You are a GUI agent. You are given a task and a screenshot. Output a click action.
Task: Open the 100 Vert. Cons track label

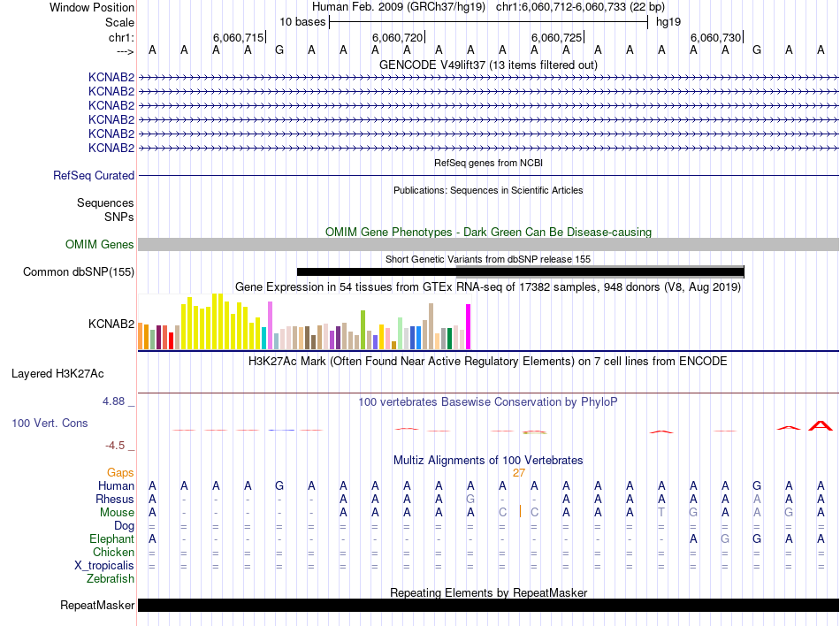click(x=50, y=424)
